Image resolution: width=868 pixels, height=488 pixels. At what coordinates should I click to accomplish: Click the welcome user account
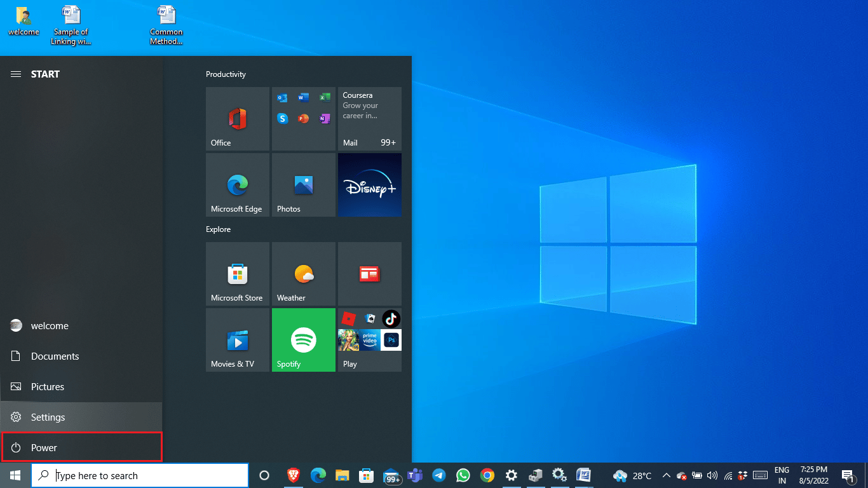point(49,326)
